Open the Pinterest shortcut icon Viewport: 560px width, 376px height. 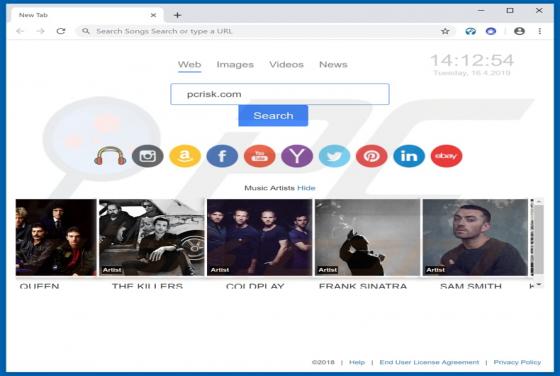tap(371, 156)
